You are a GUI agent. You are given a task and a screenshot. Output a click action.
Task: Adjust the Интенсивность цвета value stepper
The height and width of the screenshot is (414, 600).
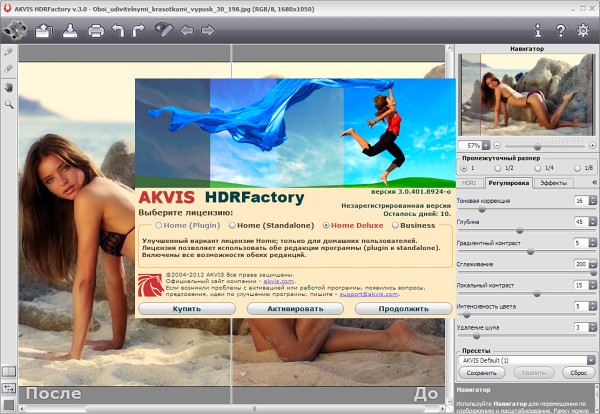592,306
